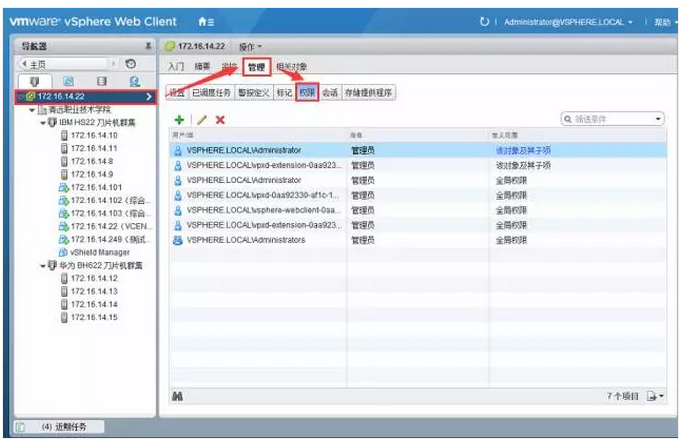683x445 pixels.
Task: Click the export list icon
Action: click(652, 396)
